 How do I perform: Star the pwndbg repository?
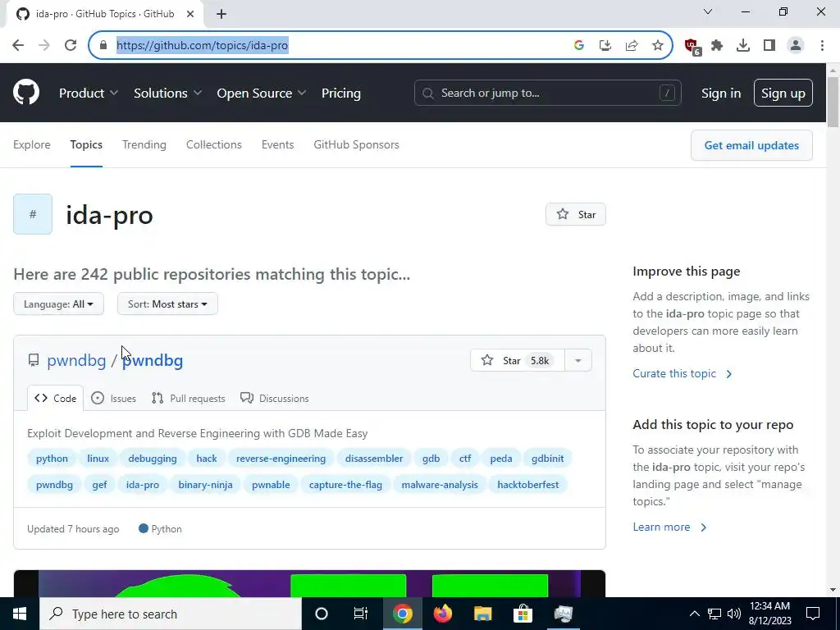pos(517,361)
